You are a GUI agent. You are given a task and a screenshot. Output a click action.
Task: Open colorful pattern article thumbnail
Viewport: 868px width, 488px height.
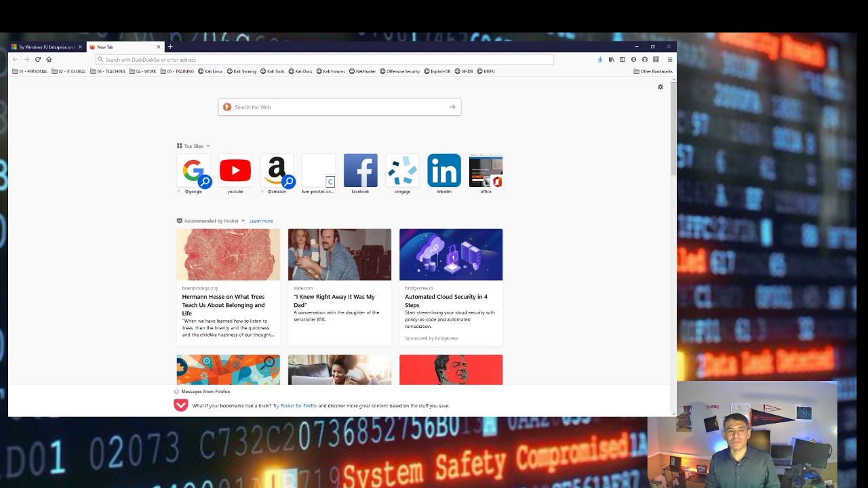pos(228,370)
